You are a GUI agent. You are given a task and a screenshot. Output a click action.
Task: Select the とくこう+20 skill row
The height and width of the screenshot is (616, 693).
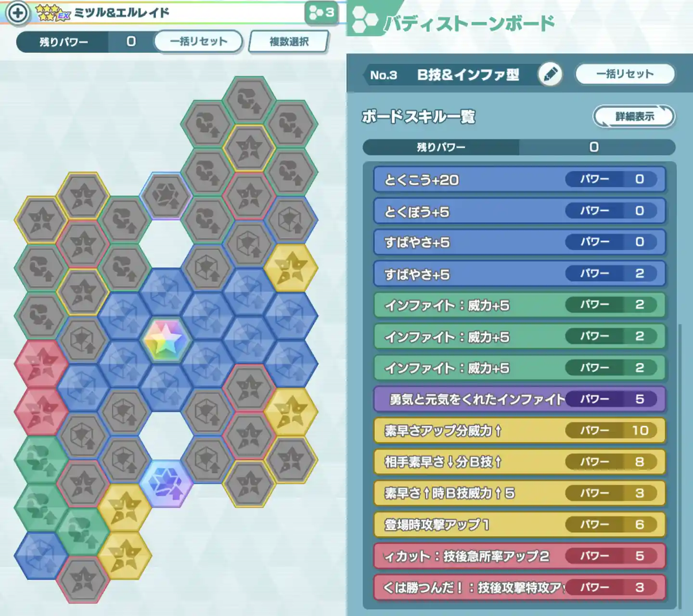tap(520, 180)
